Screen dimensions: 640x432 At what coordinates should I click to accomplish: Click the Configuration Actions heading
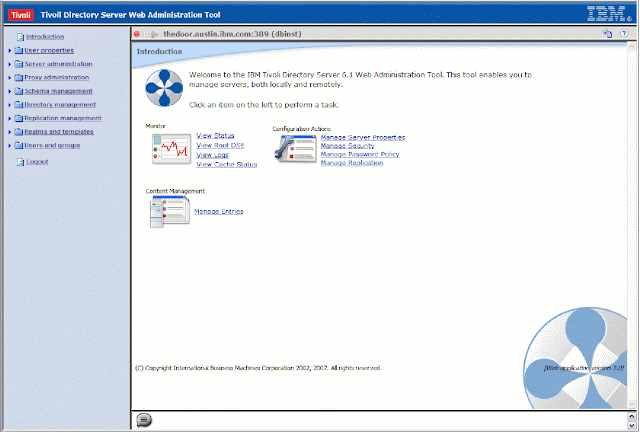tap(301, 129)
